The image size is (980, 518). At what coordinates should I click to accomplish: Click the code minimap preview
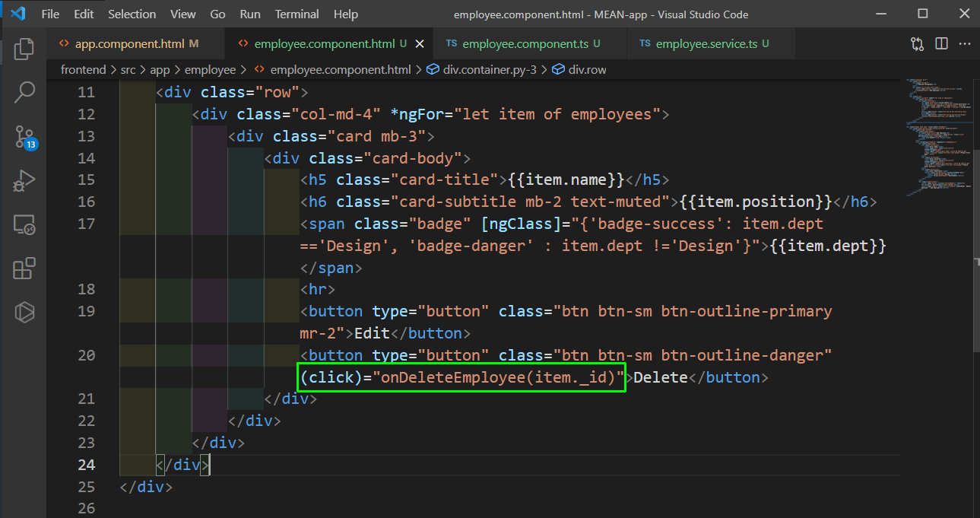click(x=937, y=137)
